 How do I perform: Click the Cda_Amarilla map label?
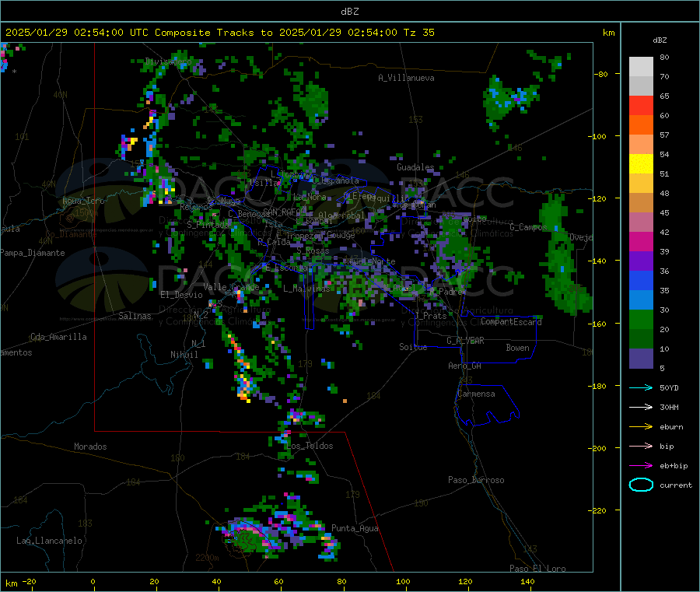[58, 337]
